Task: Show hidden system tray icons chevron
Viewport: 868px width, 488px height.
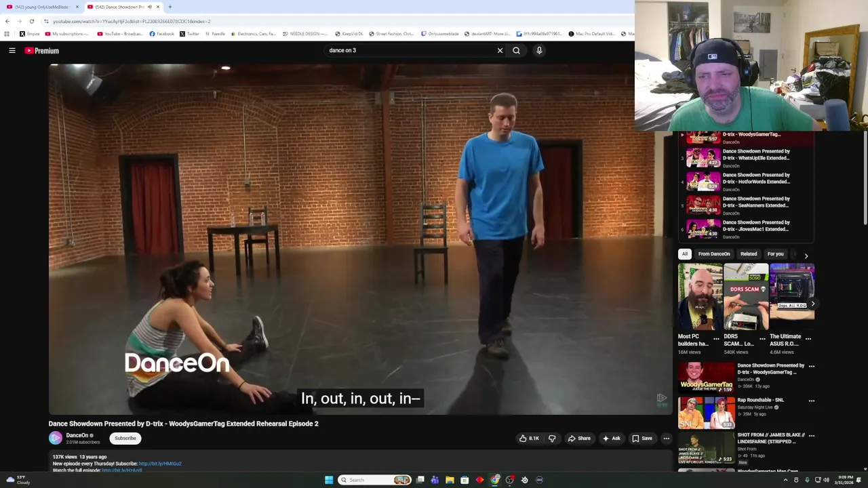Action: (785, 480)
